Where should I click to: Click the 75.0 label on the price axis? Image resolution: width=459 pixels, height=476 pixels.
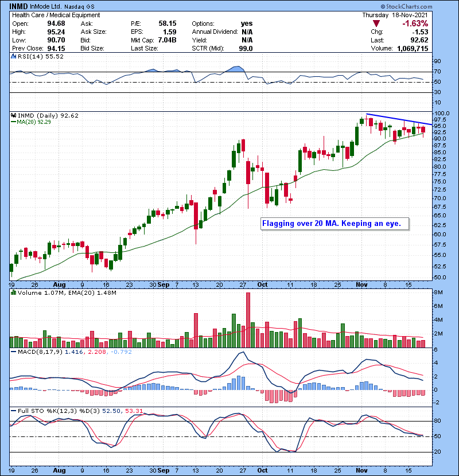440,182
